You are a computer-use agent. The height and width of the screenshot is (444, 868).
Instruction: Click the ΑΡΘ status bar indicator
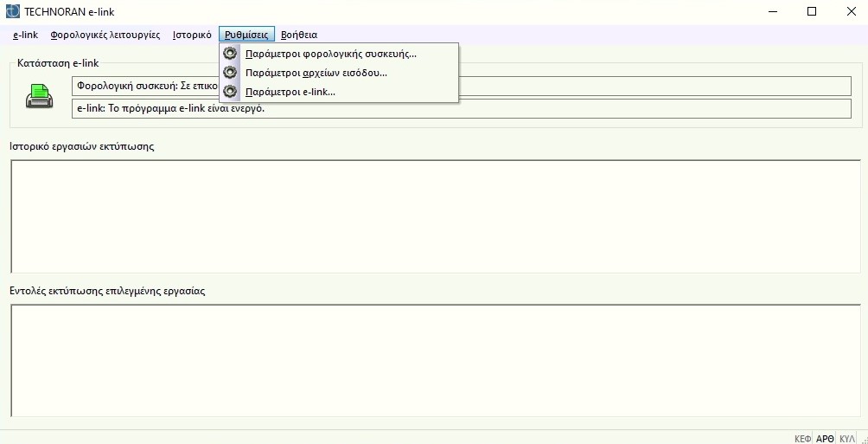(825, 439)
